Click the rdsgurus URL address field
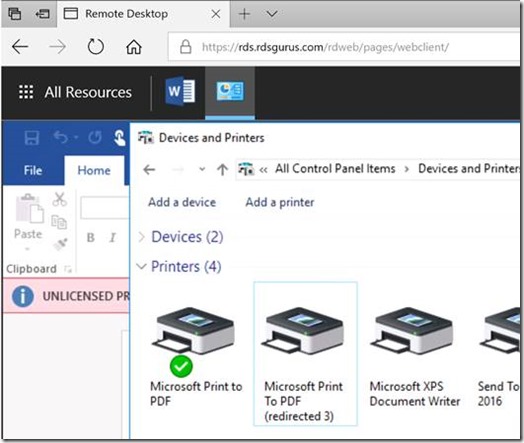 [344, 47]
